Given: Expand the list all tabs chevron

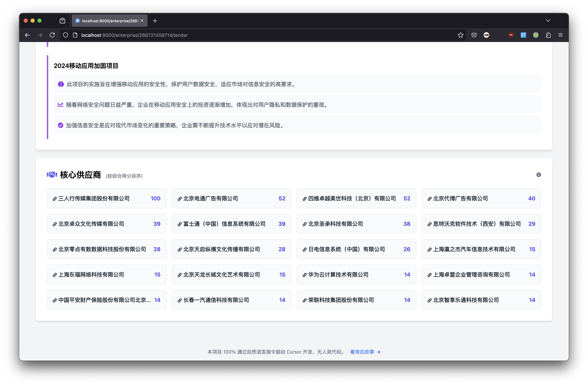Looking at the screenshot, I should click(548, 20).
